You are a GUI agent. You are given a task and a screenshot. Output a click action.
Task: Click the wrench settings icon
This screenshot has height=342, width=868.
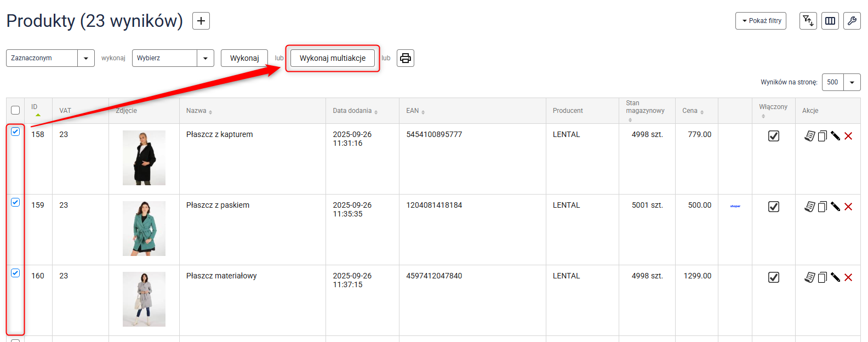(852, 21)
